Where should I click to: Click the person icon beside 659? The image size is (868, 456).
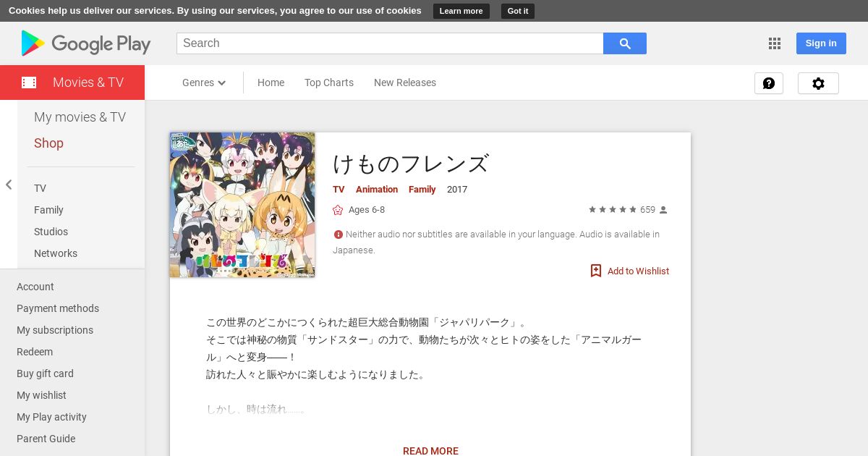[663, 210]
